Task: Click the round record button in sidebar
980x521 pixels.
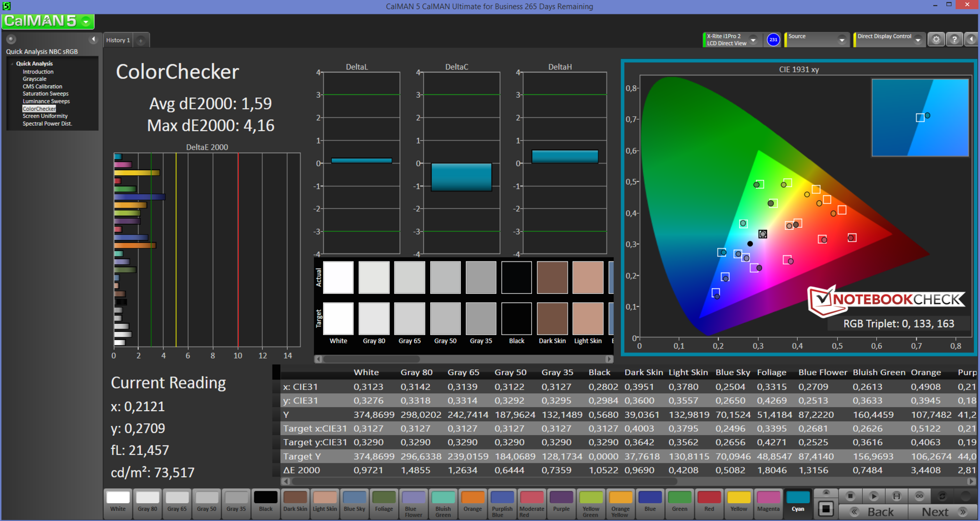Action: tap(11, 39)
